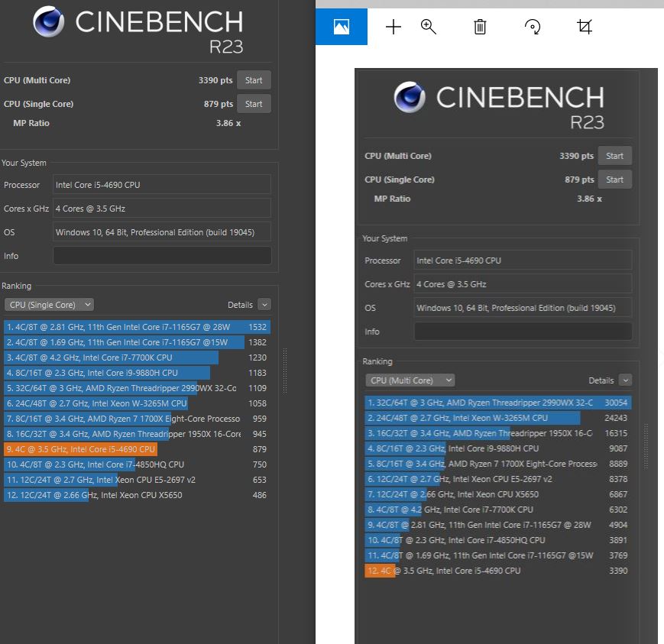This screenshot has height=644, width=664.
Task: Select i7-4850HQ row scoring 750
Action: tap(138, 464)
